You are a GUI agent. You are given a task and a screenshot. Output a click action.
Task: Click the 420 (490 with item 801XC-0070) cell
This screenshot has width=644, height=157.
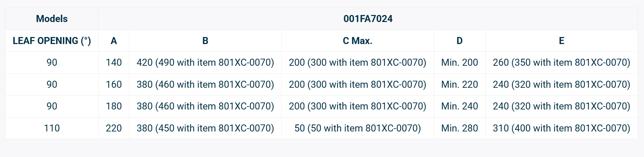coord(205,63)
